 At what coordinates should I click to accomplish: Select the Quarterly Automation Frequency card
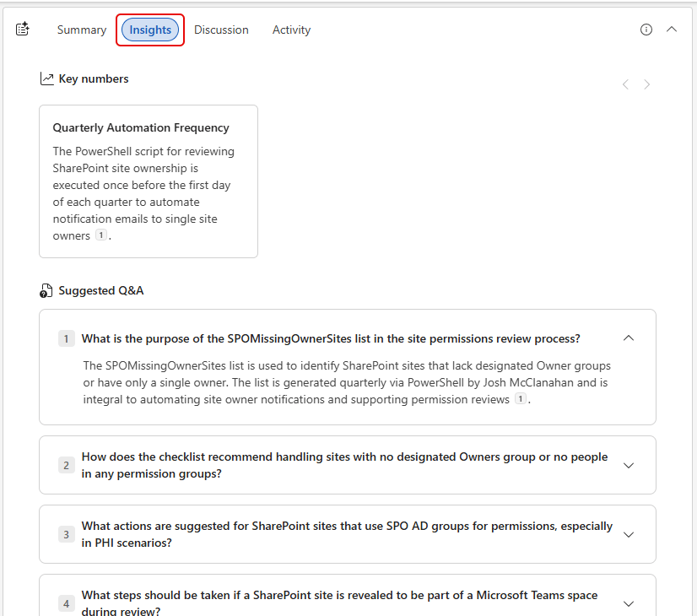point(149,181)
